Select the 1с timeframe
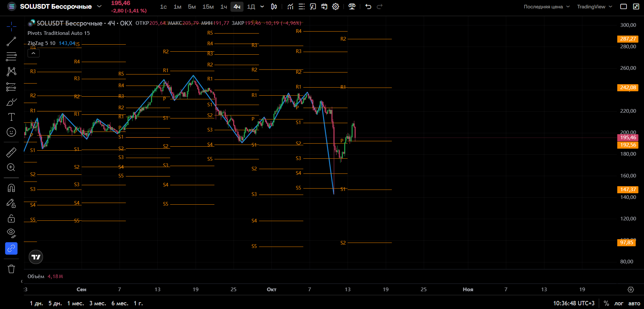 tap(163, 7)
